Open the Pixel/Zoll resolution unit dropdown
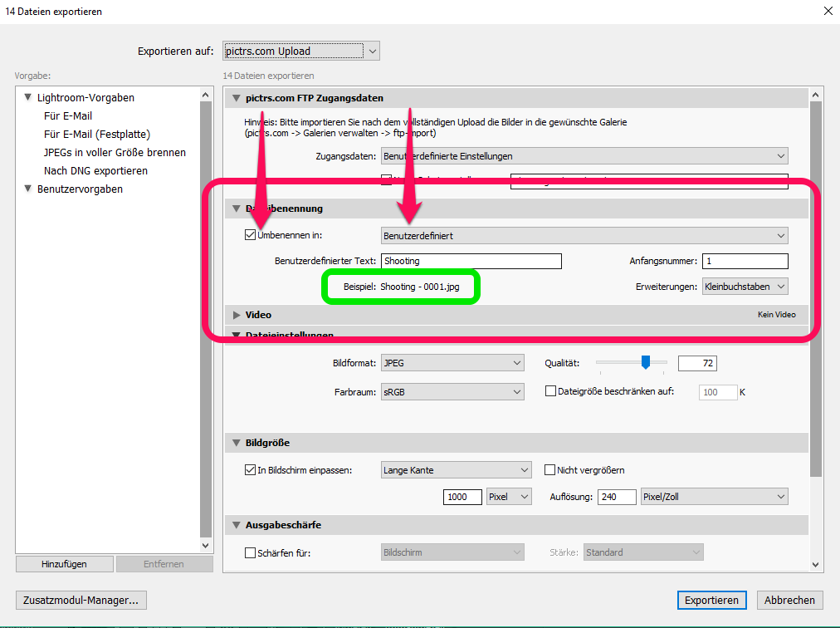The width and height of the screenshot is (840, 628). (x=715, y=497)
